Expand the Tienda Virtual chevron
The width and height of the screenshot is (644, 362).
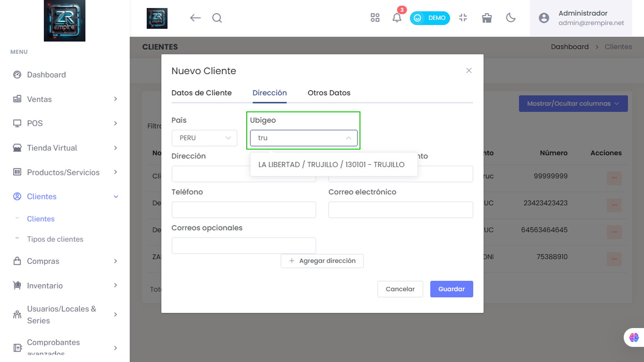(116, 148)
